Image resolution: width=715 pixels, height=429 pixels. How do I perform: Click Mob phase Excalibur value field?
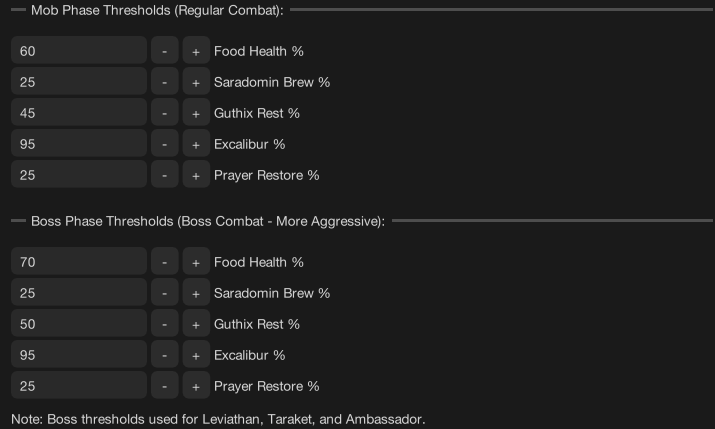(79, 144)
